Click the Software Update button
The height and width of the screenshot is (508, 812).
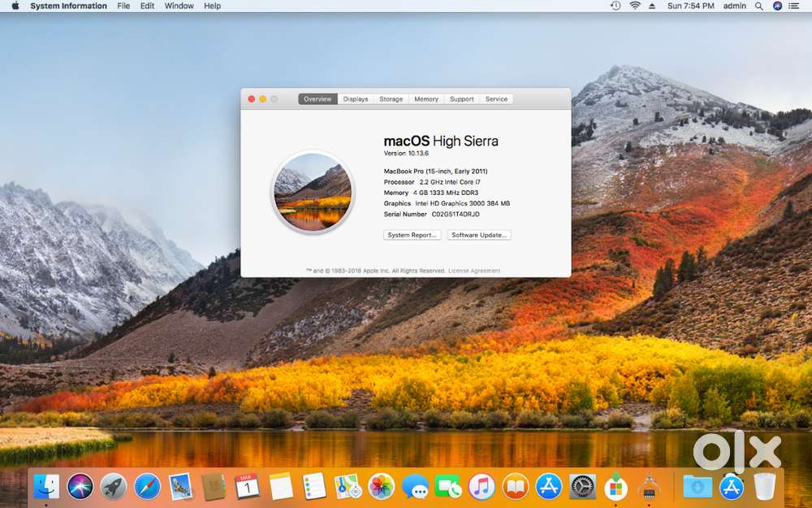tap(479, 235)
